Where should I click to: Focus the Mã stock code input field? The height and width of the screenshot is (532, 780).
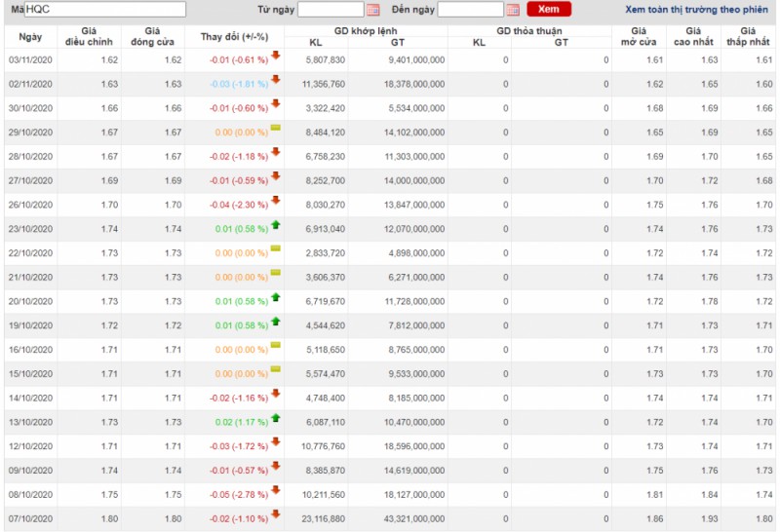click(x=104, y=9)
